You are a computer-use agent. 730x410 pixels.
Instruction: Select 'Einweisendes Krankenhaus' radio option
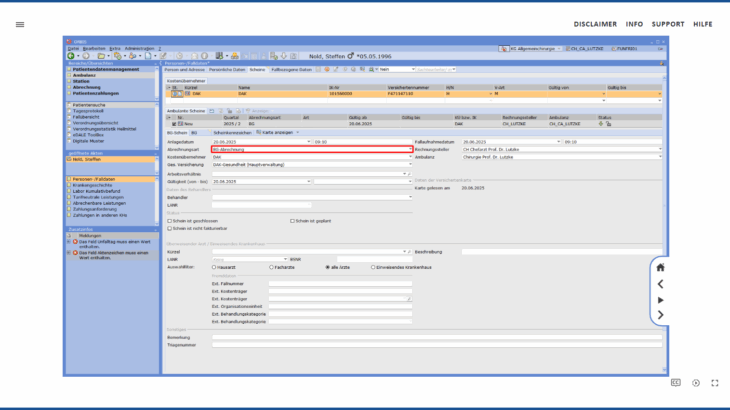[x=373, y=267]
